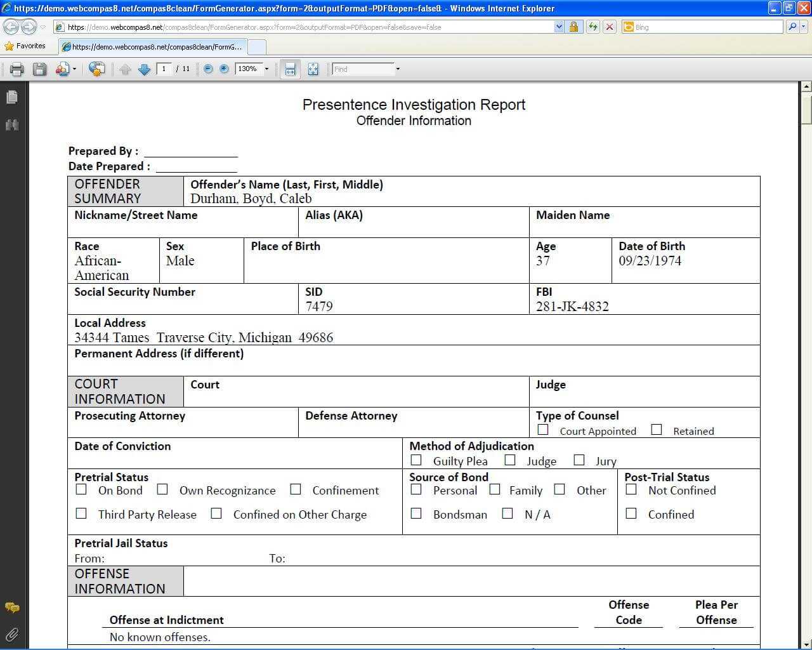Open the Pages panel in the sidebar

(11, 96)
